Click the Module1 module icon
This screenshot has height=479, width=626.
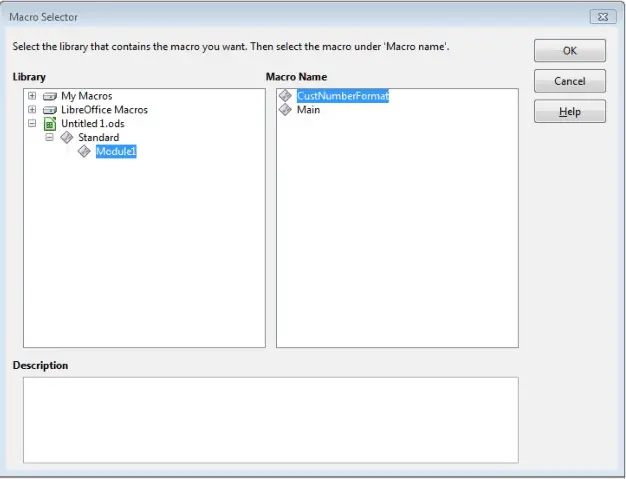84,152
